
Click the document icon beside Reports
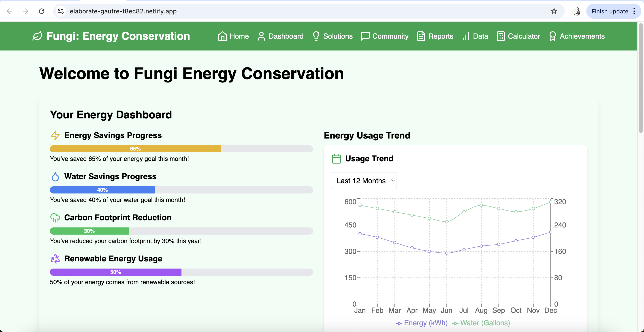click(x=421, y=36)
